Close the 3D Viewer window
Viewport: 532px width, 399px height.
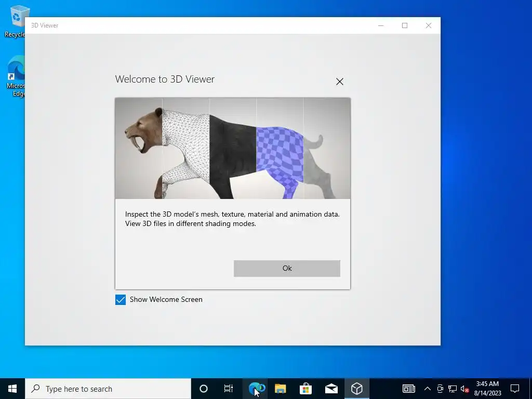429,25
